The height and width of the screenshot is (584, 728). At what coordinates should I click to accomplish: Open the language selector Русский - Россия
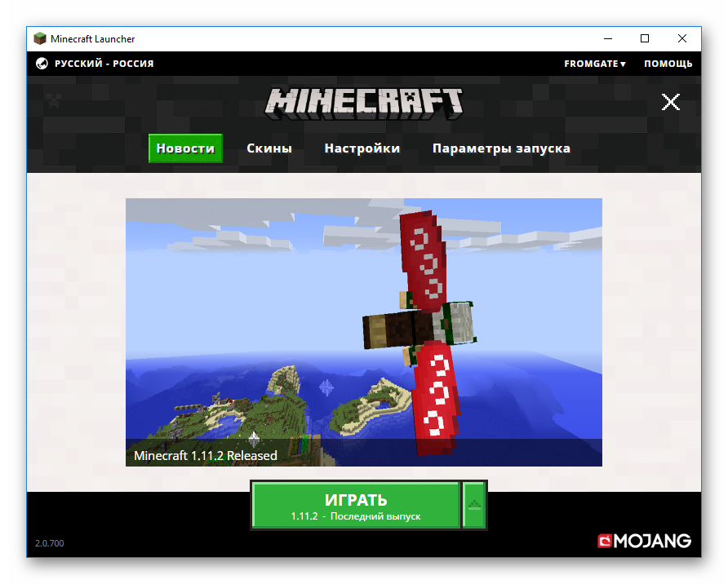104,64
